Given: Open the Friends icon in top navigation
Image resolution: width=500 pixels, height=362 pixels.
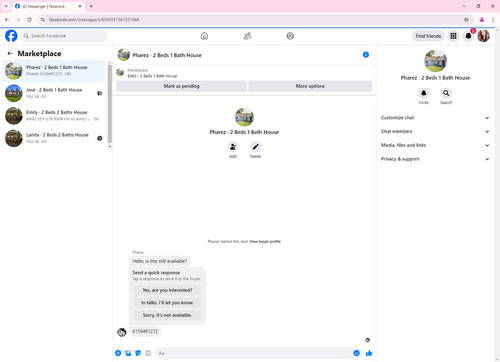Looking at the screenshot, I should 247,36.
